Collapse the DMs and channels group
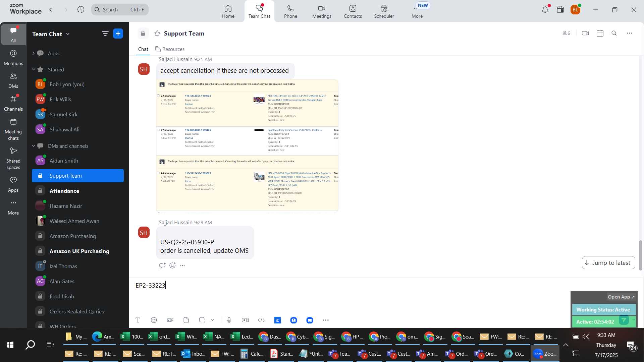 tap(33, 146)
